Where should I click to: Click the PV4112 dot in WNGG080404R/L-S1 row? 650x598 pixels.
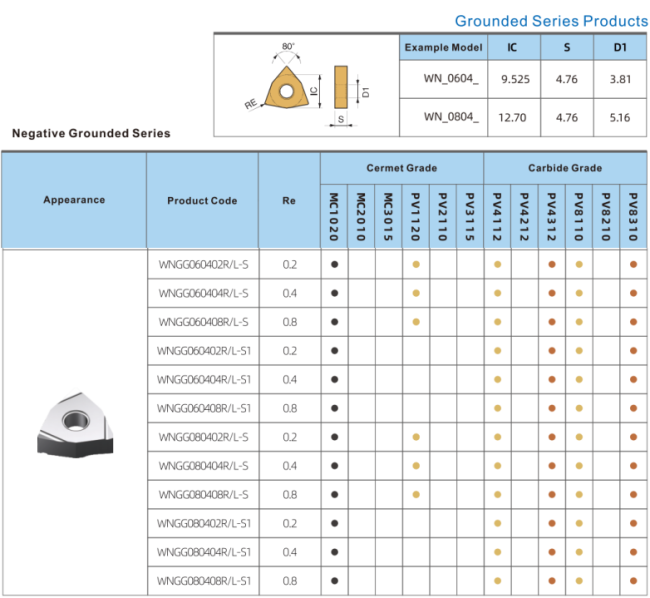pyautogui.click(x=497, y=552)
